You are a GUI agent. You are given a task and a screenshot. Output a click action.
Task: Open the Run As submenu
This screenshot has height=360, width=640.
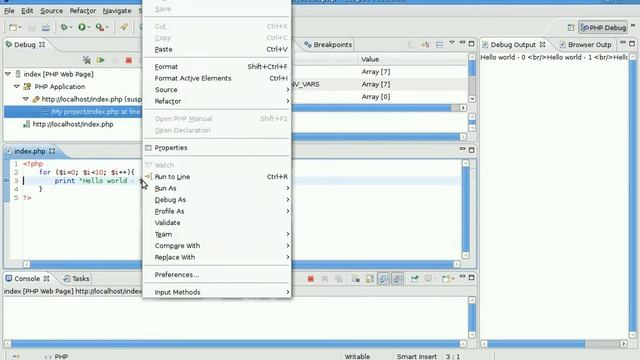[x=217, y=188]
